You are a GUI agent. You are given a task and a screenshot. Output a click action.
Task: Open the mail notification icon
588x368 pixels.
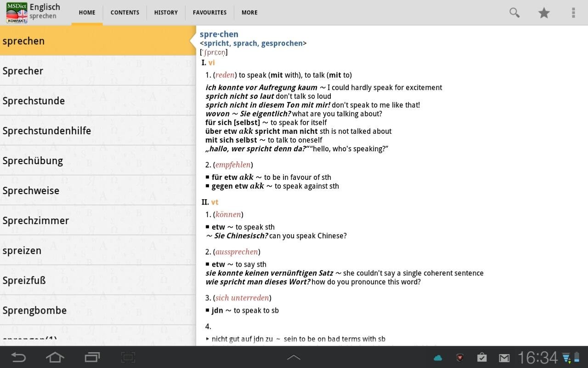point(504,357)
